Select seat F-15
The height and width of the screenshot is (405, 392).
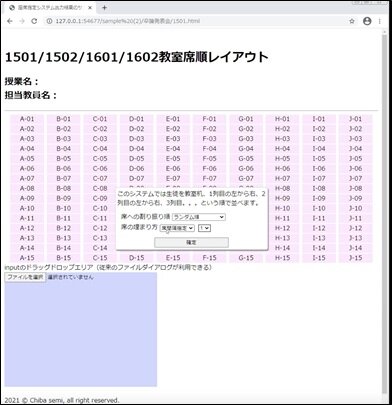click(209, 258)
